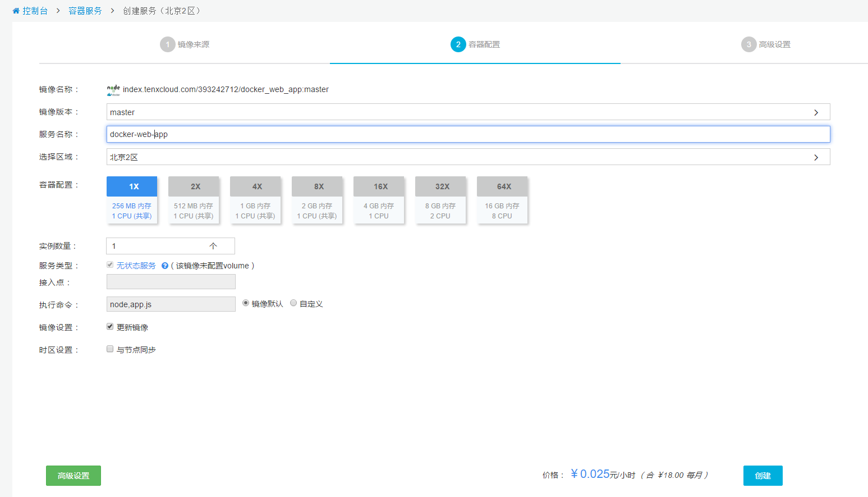Select the 自定义 radio button

point(293,303)
